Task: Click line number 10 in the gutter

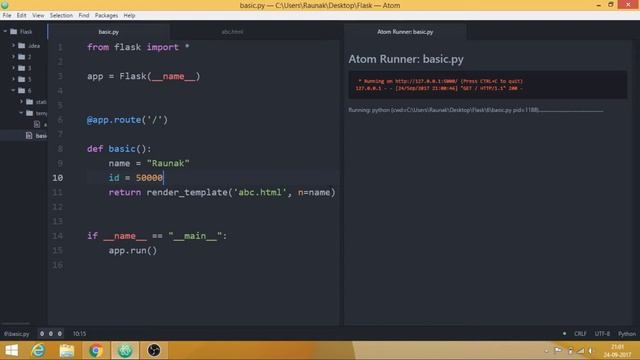Action: pos(58,178)
